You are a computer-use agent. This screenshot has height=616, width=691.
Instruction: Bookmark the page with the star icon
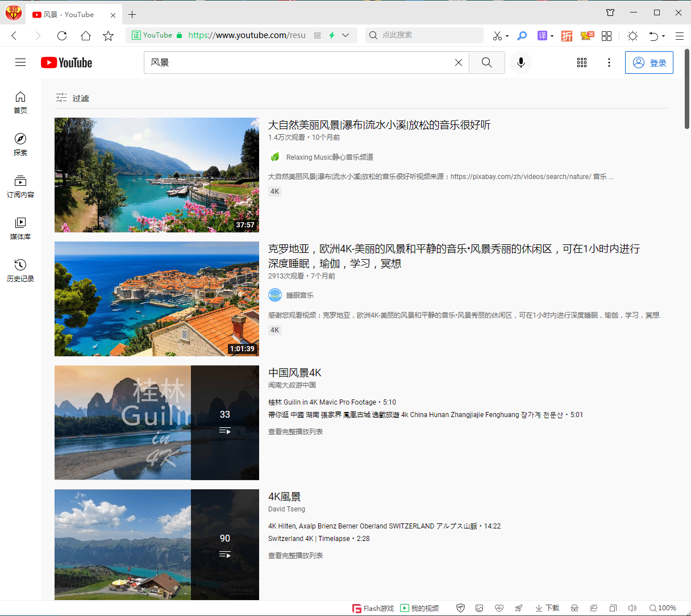109,36
